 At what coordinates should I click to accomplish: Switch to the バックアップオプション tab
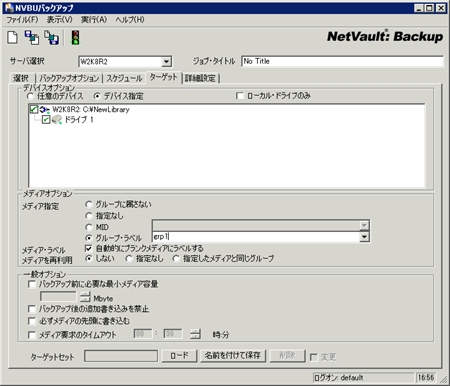click(69, 78)
